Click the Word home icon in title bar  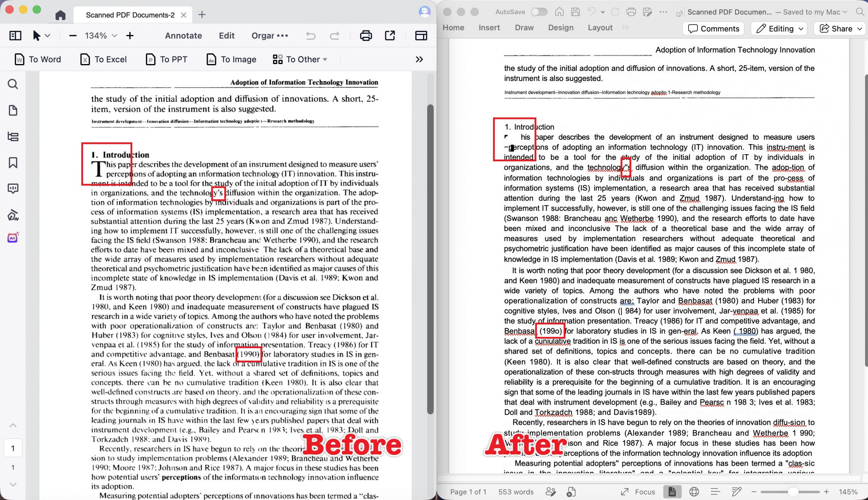click(x=559, y=12)
